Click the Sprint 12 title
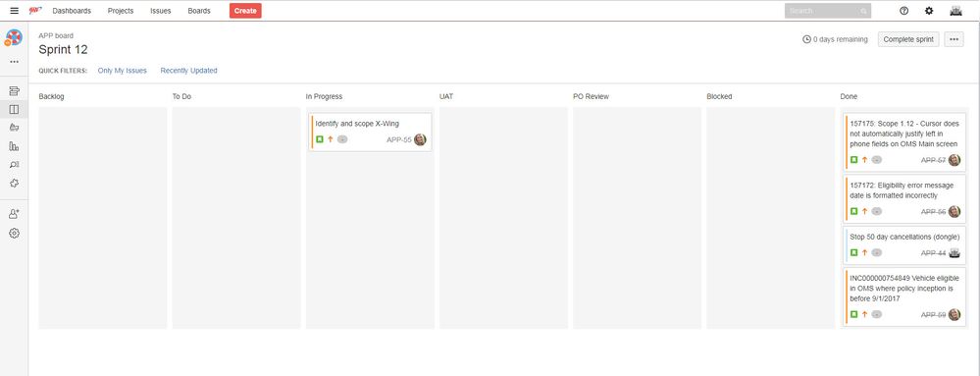The image size is (980, 376). [63, 49]
